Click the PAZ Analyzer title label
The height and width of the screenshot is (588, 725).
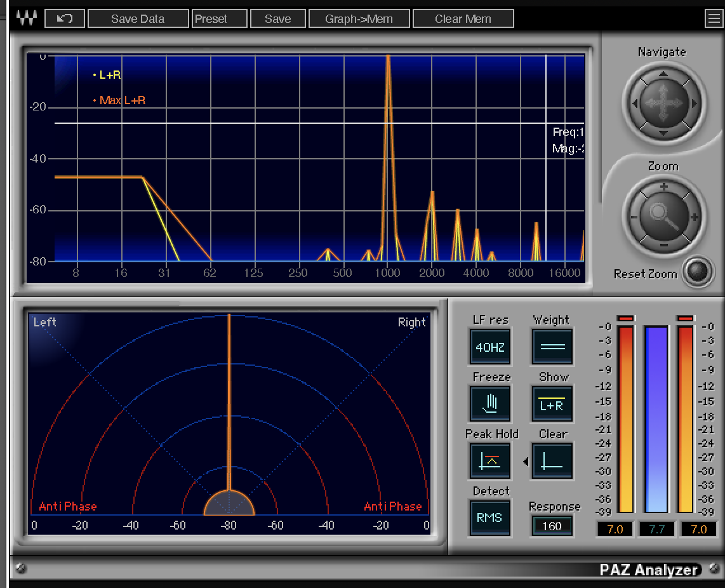point(648,570)
